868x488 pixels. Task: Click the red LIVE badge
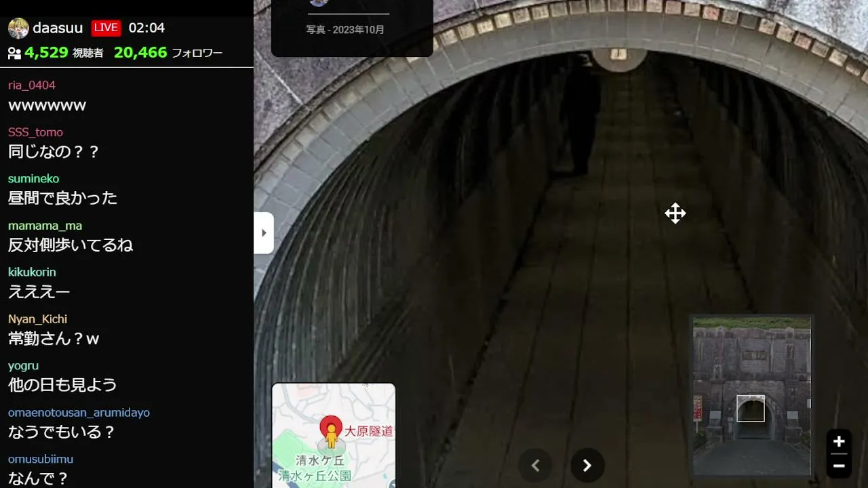pyautogui.click(x=106, y=28)
